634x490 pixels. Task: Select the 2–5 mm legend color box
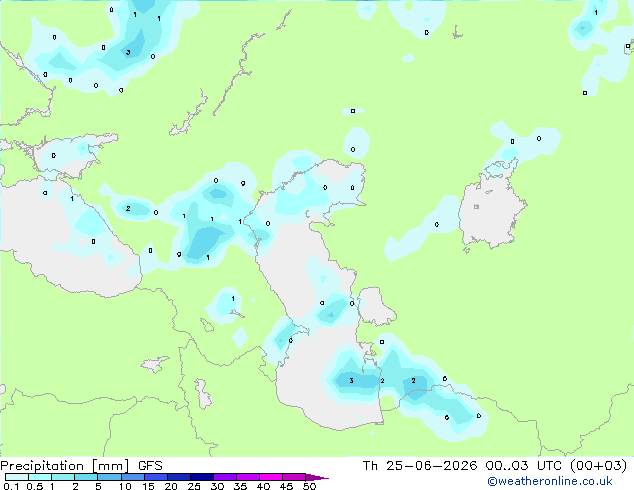click(x=86, y=477)
